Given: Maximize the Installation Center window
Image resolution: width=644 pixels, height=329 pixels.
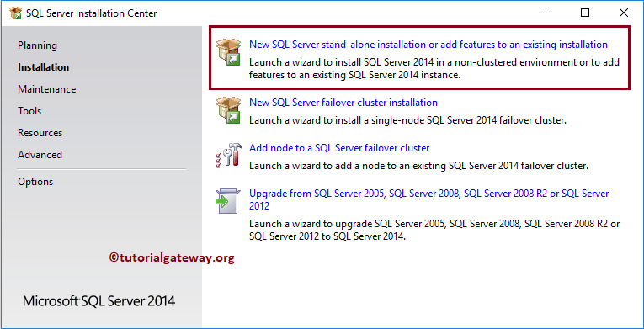Looking at the screenshot, I should 585,13.
